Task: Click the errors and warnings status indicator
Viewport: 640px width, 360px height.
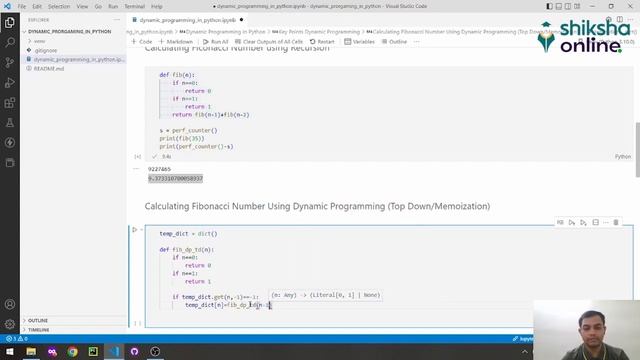Action: (x=16, y=339)
